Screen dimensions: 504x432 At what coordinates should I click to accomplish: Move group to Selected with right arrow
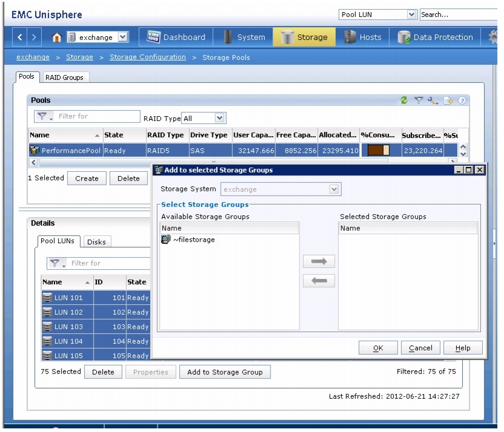point(319,261)
